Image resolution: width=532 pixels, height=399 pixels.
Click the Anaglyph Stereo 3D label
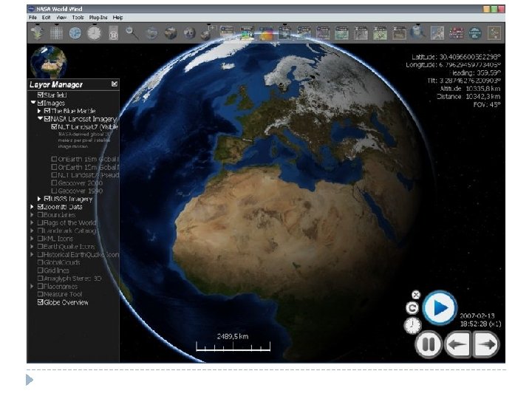point(72,279)
